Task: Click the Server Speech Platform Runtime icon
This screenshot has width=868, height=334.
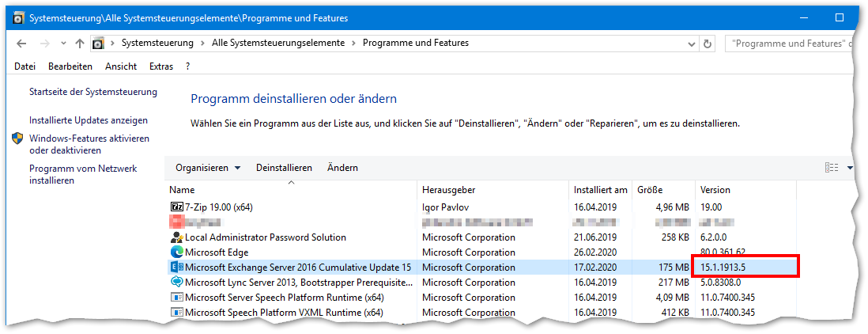Action: pos(176,298)
